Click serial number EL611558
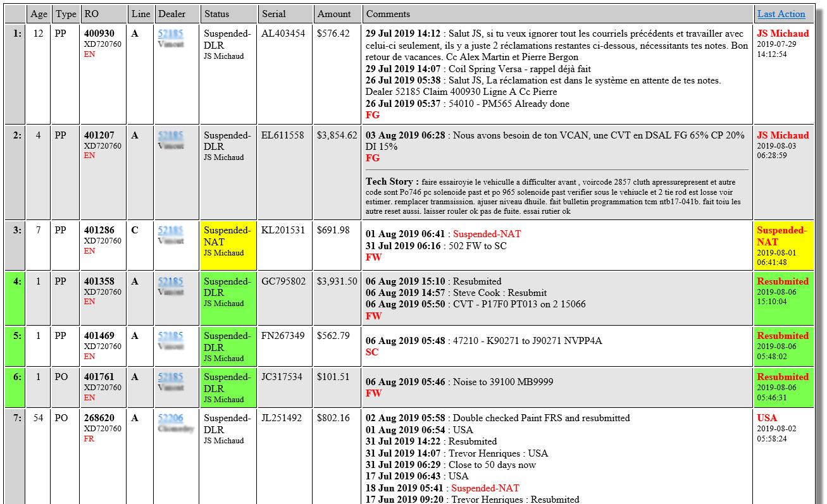The width and height of the screenshot is (827, 504). [282, 135]
